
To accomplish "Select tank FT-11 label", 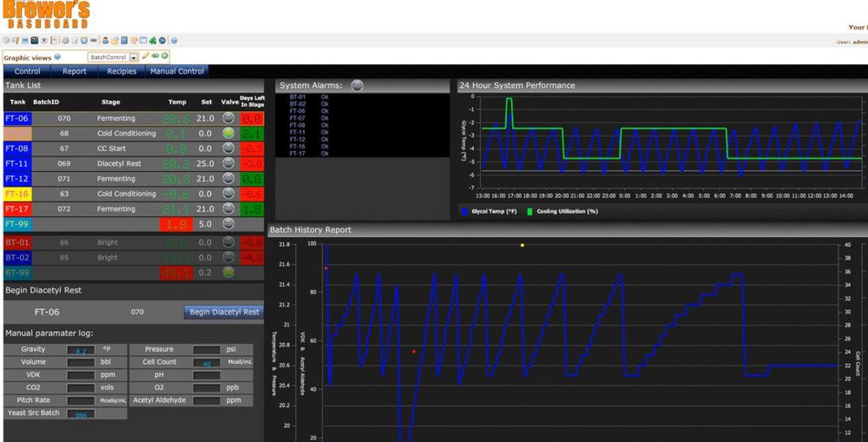I will (x=17, y=163).
